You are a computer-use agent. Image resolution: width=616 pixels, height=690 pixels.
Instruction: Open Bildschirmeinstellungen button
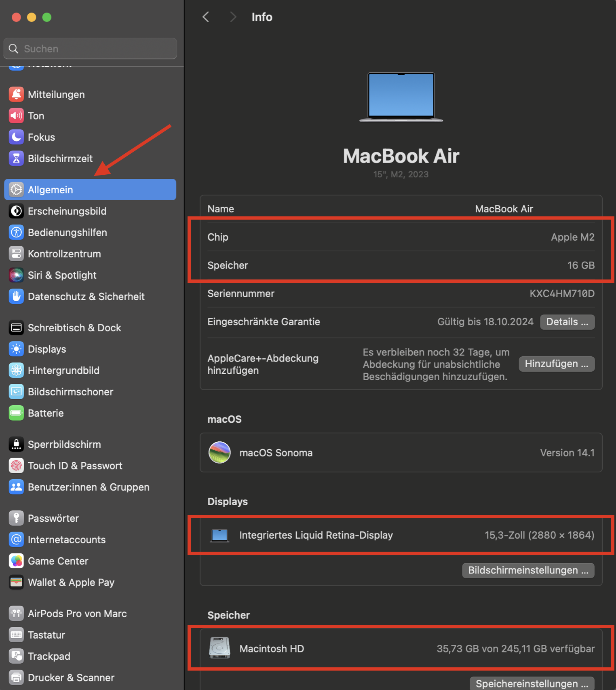[528, 570]
